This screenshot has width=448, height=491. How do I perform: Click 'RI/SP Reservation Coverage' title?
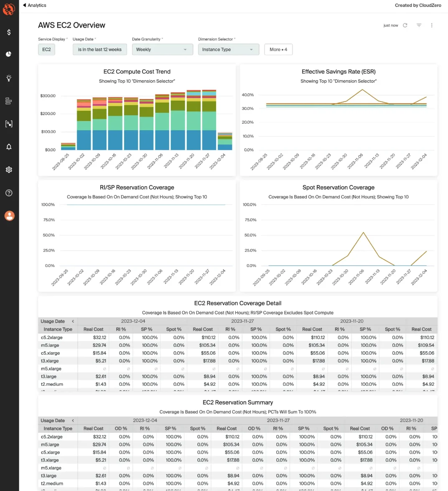tap(137, 188)
